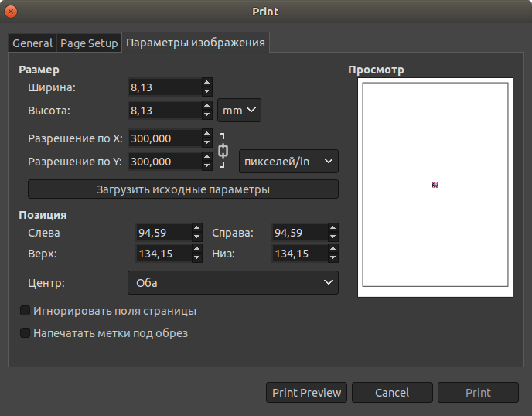Focus the Низ position field
532x416 pixels.
(x=300, y=254)
